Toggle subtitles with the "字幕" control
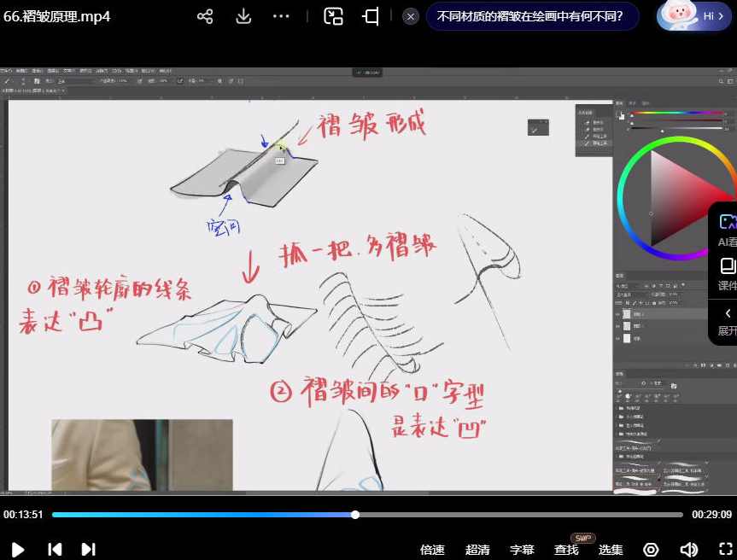 pos(522,549)
